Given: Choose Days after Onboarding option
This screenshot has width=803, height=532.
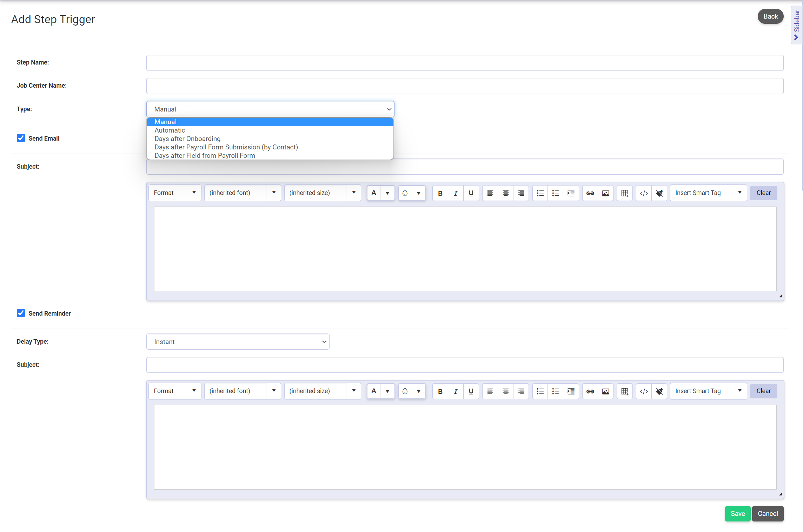Looking at the screenshot, I should point(187,139).
